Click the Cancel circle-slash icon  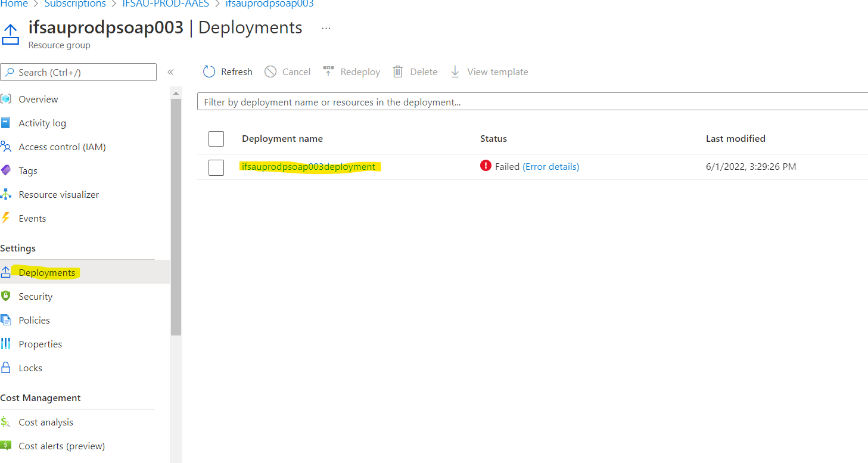(270, 72)
